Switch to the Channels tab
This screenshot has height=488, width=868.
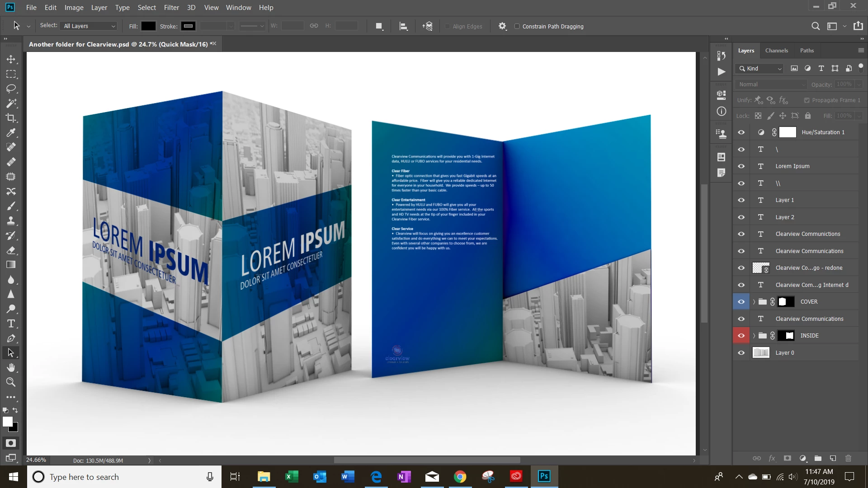pyautogui.click(x=776, y=51)
